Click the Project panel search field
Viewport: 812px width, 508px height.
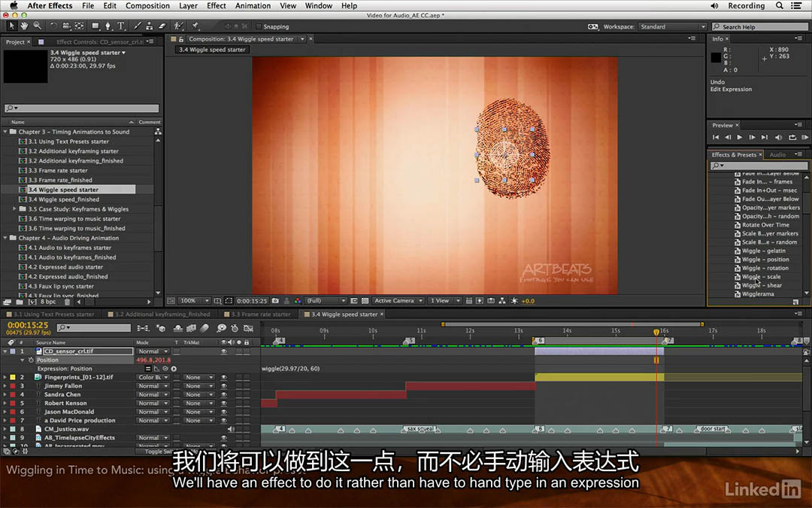click(x=82, y=108)
